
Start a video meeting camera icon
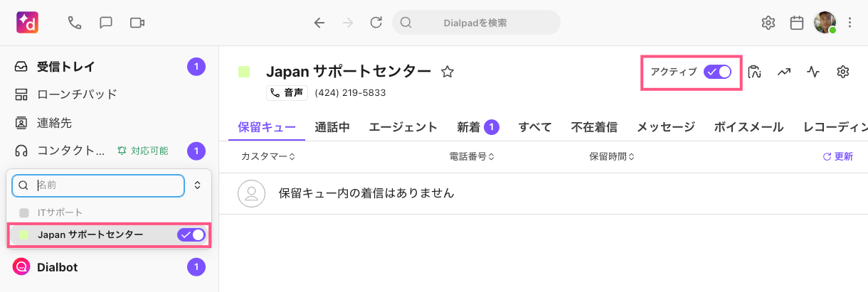point(137,23)
